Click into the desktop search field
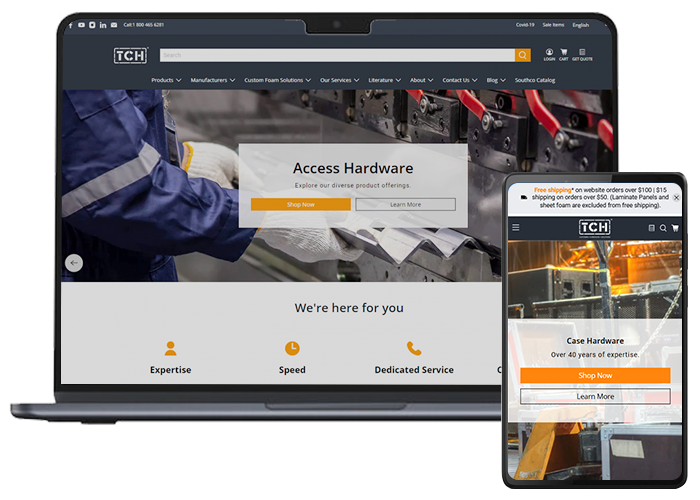The image size is (700, 500). click(x=336, y=56)
